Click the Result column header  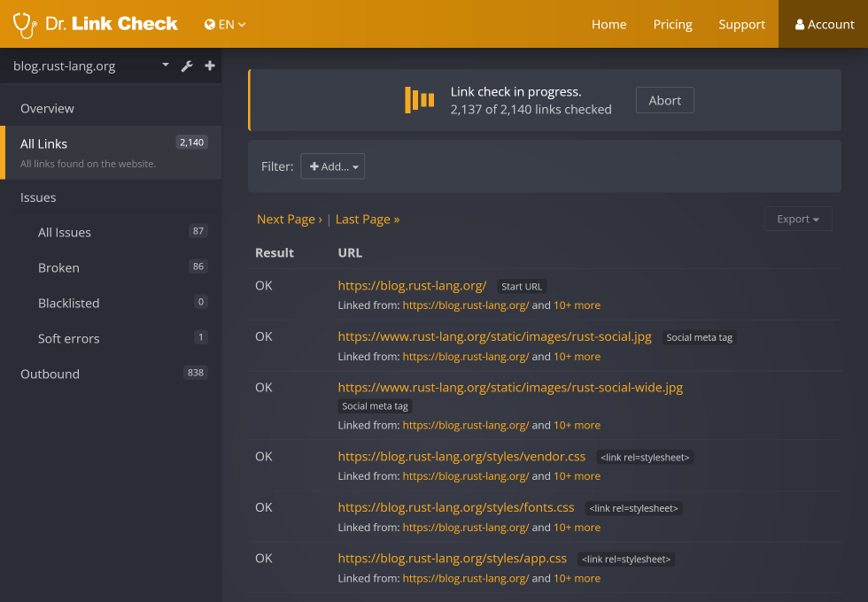coord(275,253)
